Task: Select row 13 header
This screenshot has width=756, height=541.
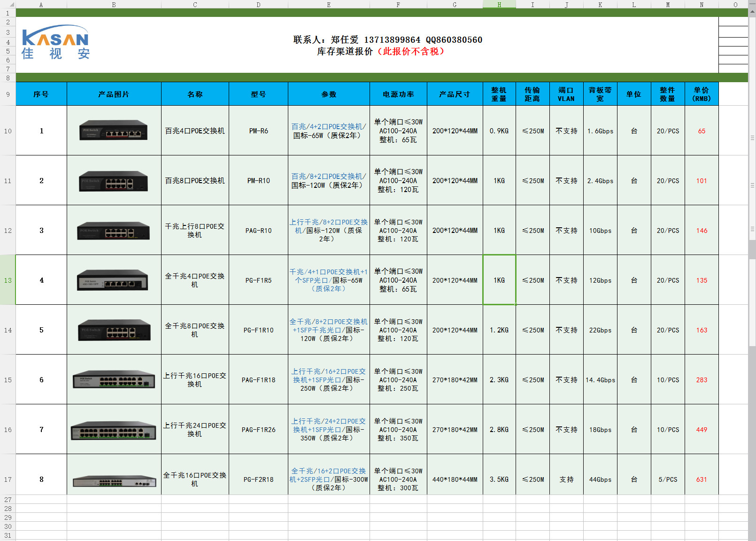Action: [x=8, y=280]
